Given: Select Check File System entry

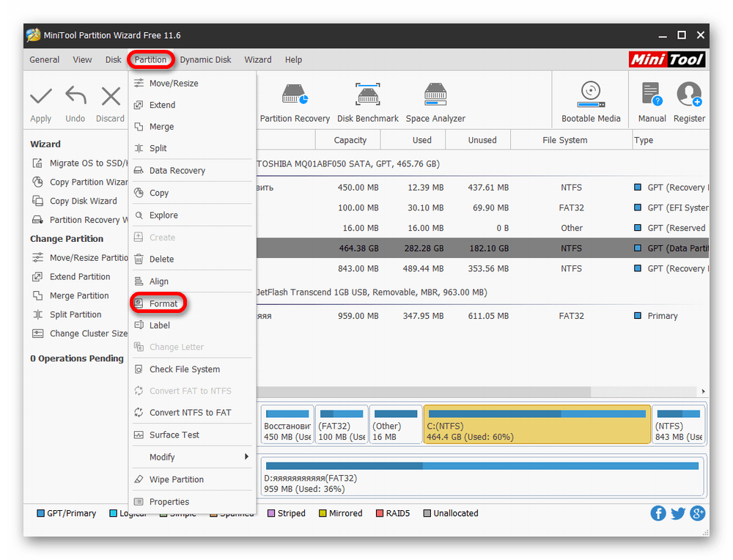Looking at the screenshot, I should click(x=192, y=369).
